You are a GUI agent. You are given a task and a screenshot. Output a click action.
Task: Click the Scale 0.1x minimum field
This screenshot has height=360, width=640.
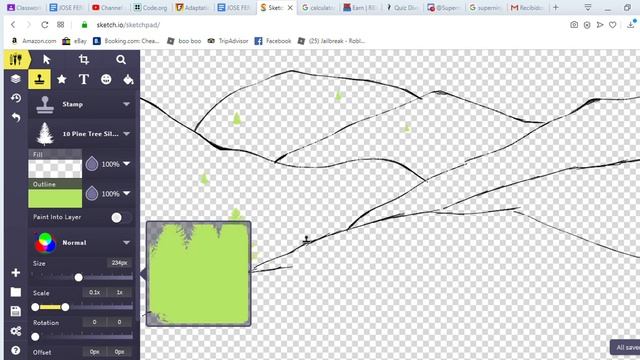coord(94,293)
